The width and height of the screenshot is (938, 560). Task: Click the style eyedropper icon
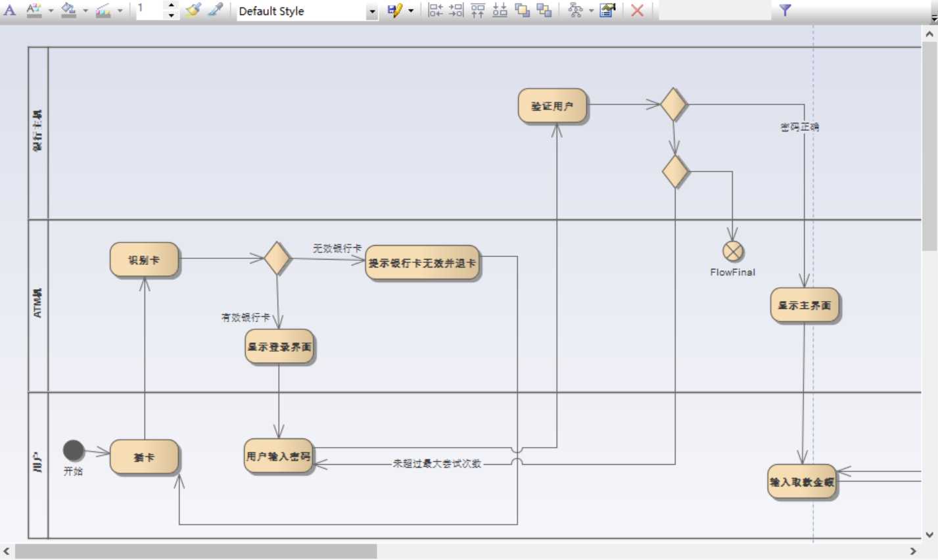point(215,10)
